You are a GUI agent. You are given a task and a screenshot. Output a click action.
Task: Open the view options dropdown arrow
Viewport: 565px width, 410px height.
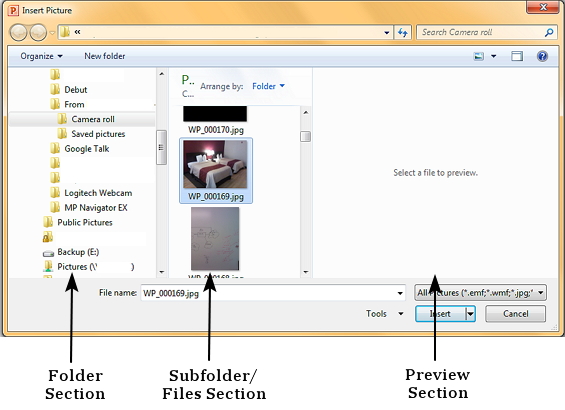[x=494, y=56]
